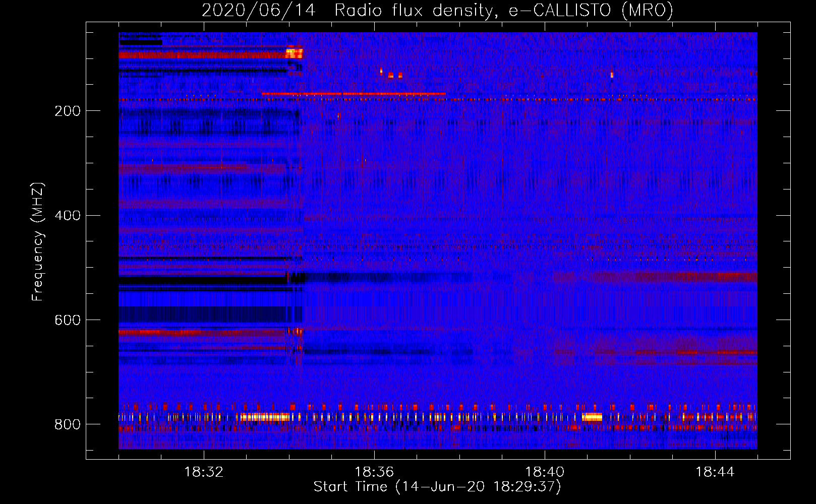Click the 400 frequency tick label

point(68,216)
